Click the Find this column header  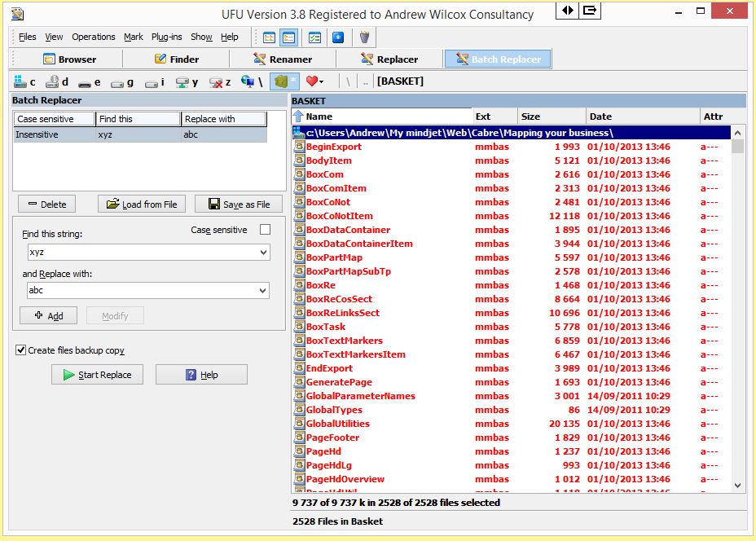(138, 119)
